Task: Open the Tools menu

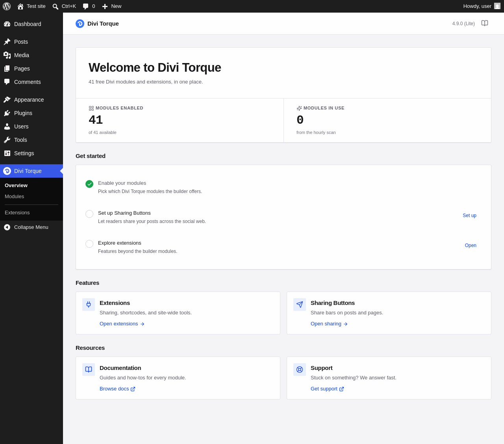Action: pyautogui.click(x=31, y=140)
